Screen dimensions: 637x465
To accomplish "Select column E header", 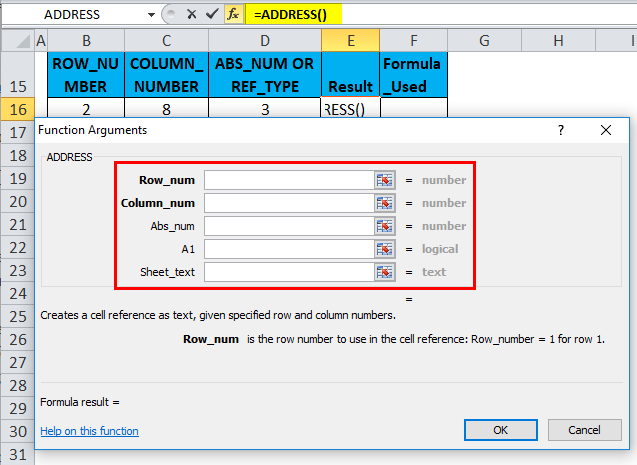I will (x=351, y=41).
